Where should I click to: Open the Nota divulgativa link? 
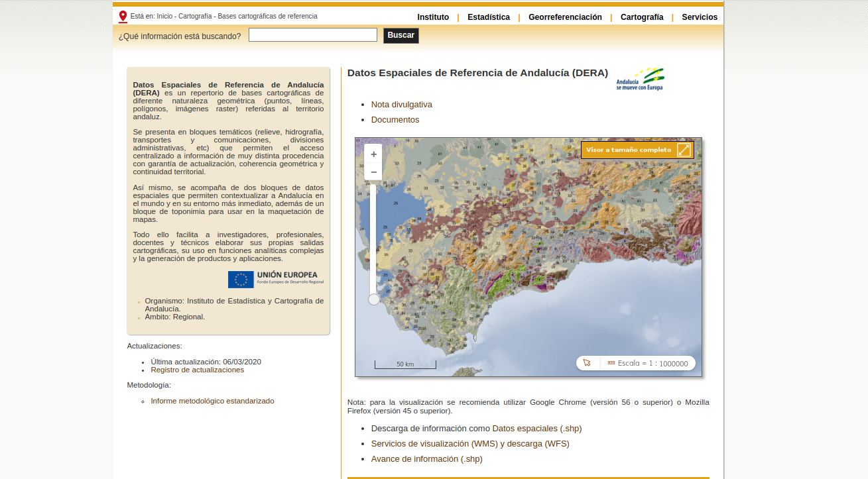click(401, 105)
